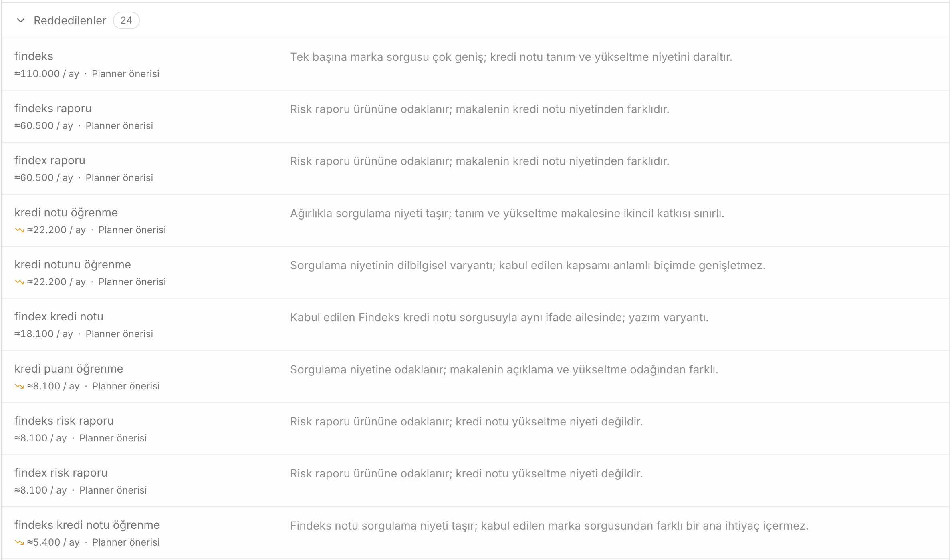952x560 pixels.
Task: Click the downward trend icon for kredi notu öğrenme
Action: coord(19,230)
